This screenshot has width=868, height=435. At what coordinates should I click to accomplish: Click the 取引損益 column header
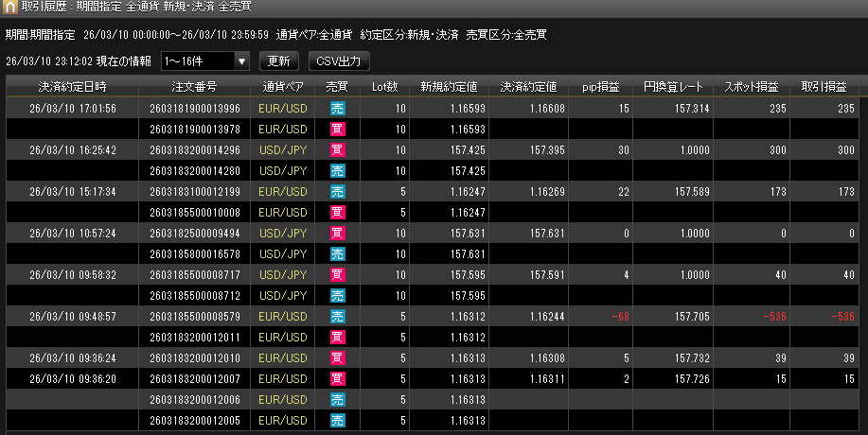[823, 87]
